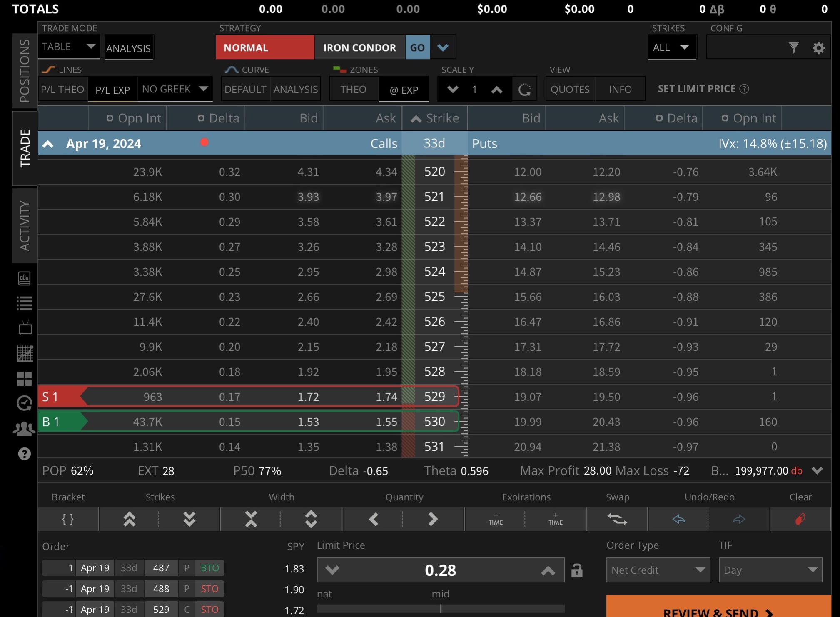Expand the Iron Condor strategy dropdown

pyautogui.click(x=443, y=47)
